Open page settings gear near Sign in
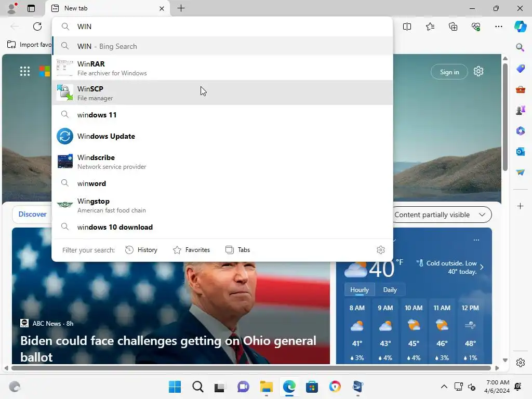The height and width of the screenshot is (399, 532). tap(478, 71)
